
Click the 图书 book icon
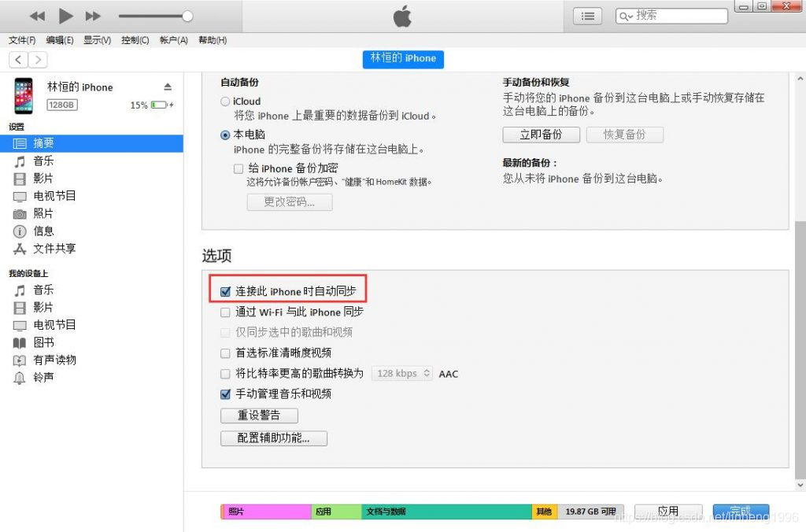20,343
